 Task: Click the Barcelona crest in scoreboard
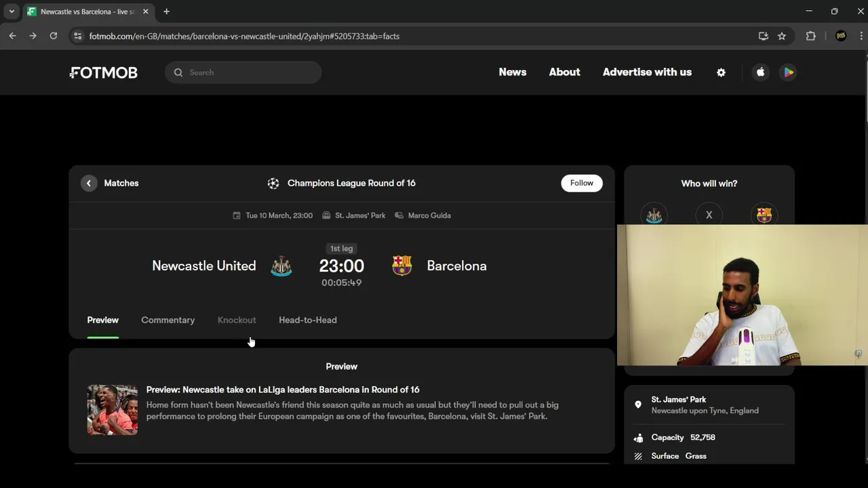(x=402, y=266)
